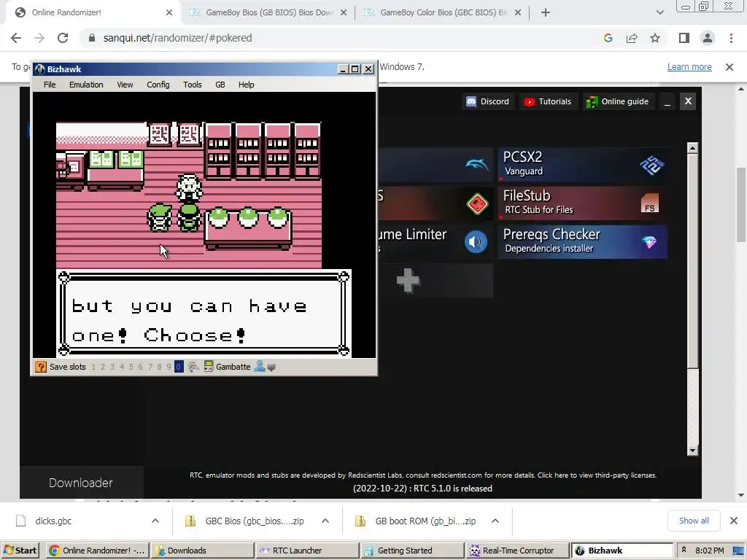Reload the current page
The width and height of the screenshot is (747, 560).
(x=63, y=38)
